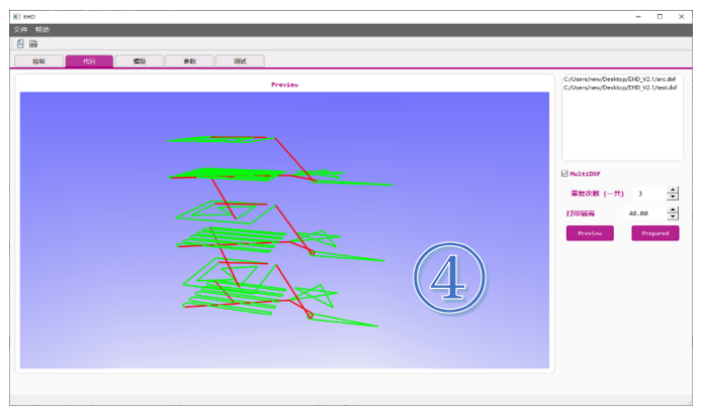Click the save icon in toolbar
The height and width of the screenshot is (412, 701).
click(33, 44)
